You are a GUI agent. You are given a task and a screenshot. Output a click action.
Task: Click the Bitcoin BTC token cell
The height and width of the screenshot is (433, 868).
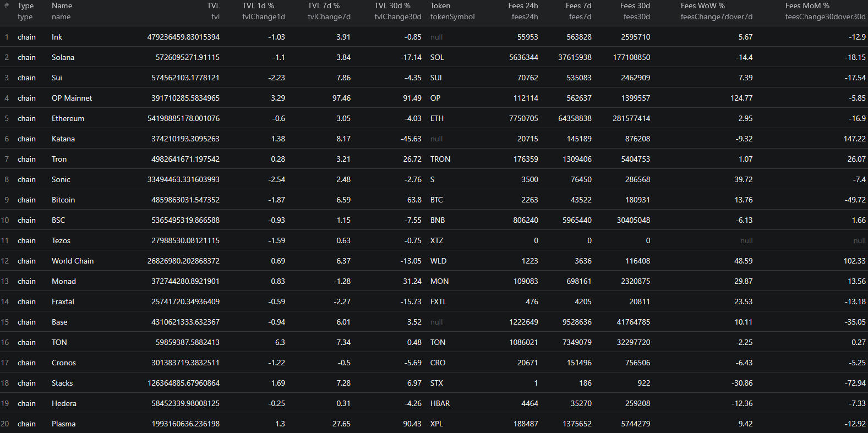pyautogui.click(x=436, y=200)
